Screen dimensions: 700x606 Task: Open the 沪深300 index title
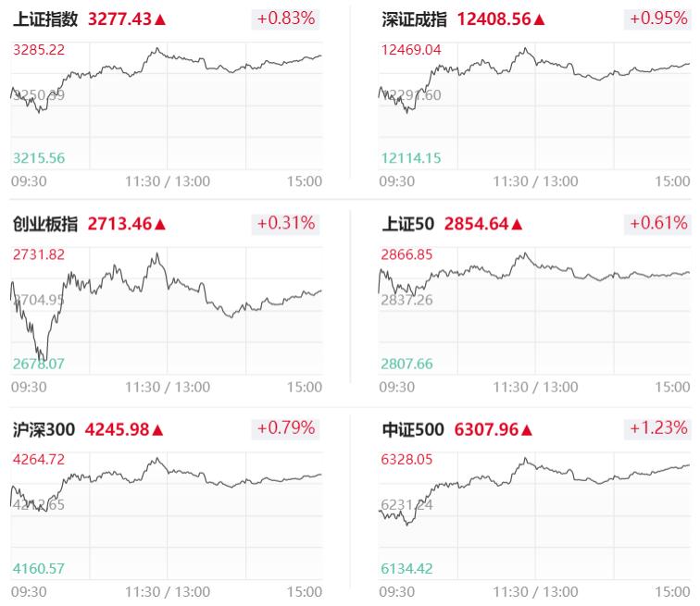(43, 429)
